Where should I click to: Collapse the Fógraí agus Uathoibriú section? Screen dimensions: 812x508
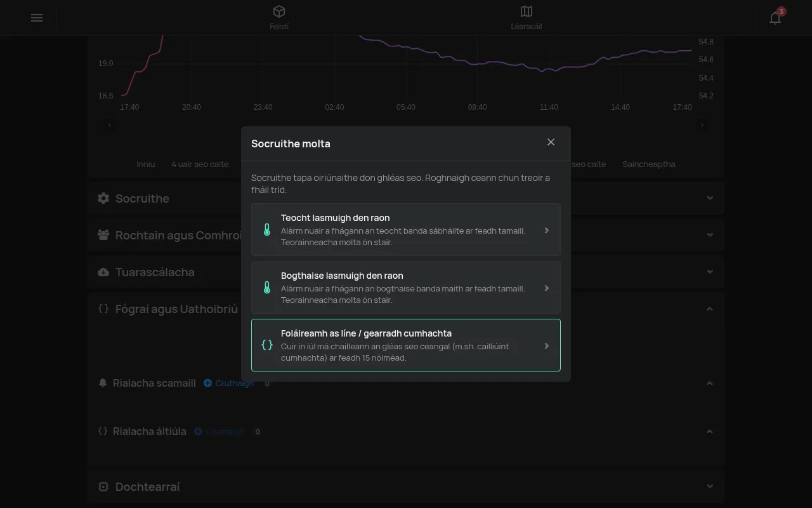(x=710, y=309)
